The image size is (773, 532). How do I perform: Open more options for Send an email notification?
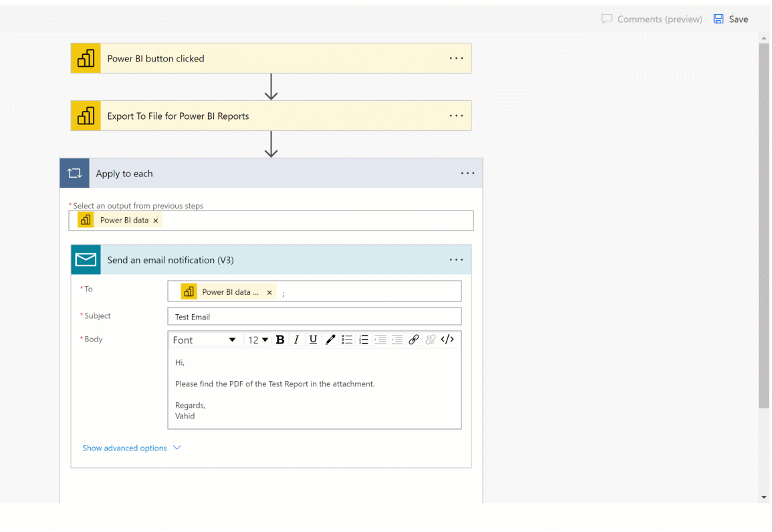(456, 259)
